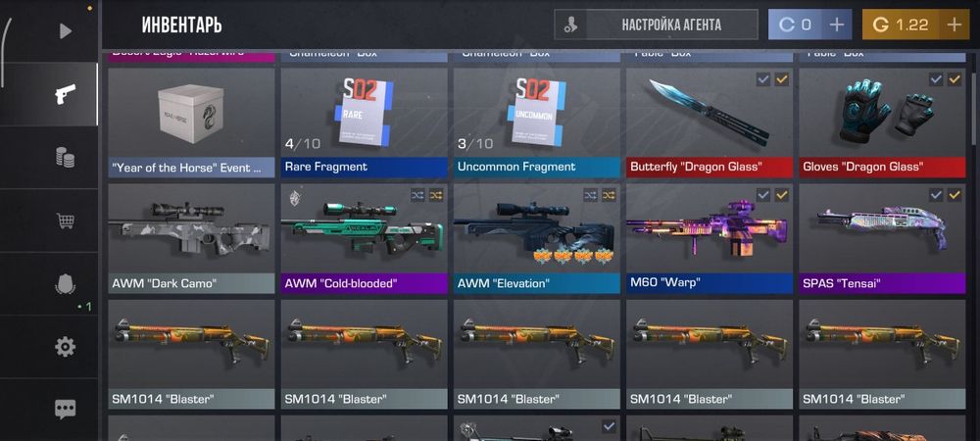Open the settings gear in sidebar

pos(65,347)
